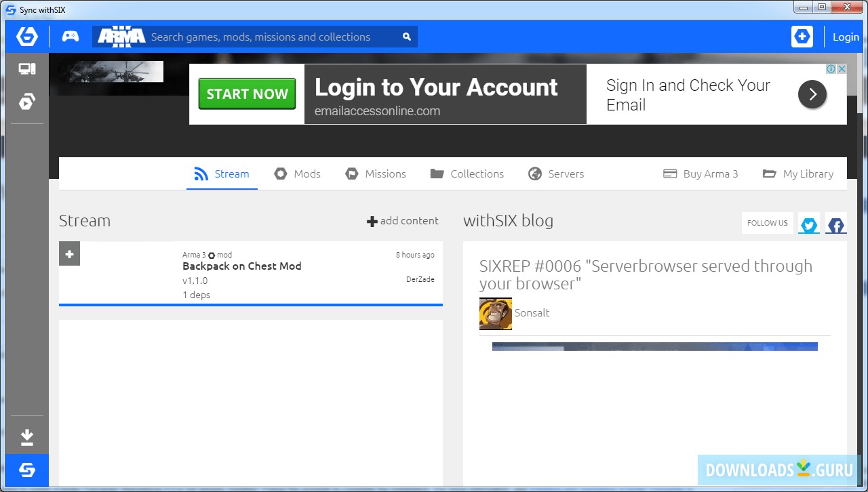Viewport: 868px width, 492px height.
Task: Click the Sign In and Check Your Email ad text
Action: click(688, 95)
